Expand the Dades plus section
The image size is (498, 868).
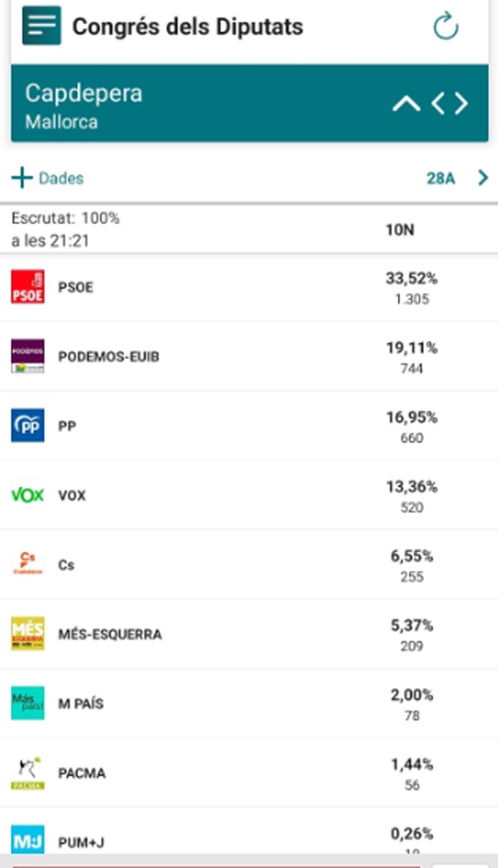47,179
